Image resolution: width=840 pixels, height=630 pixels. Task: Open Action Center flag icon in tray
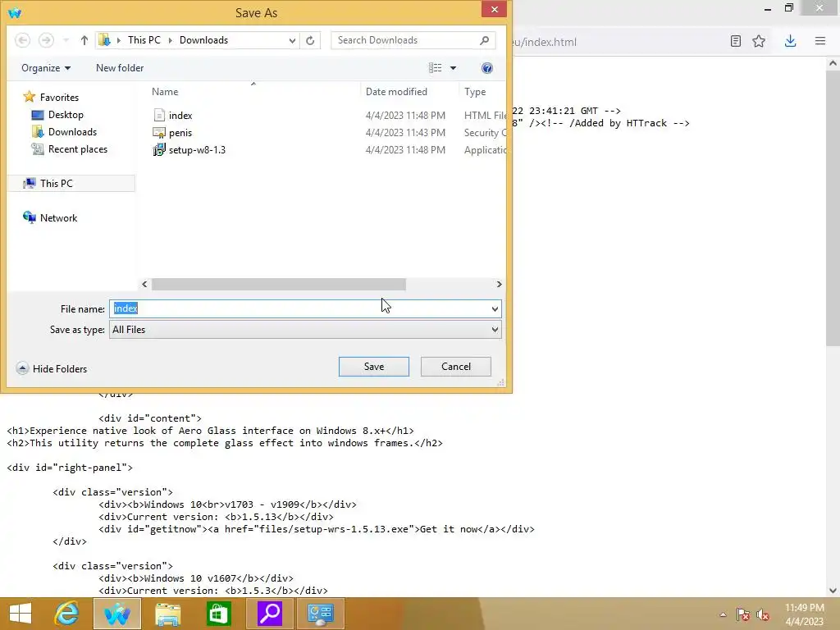tap(742, 614)
